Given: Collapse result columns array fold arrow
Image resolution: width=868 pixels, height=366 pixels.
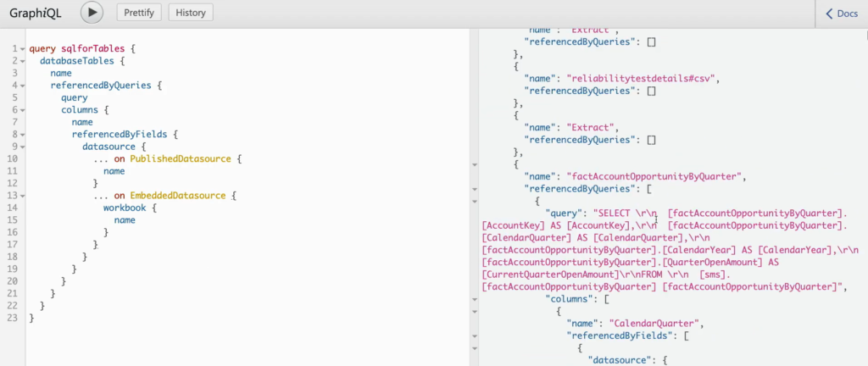Looking at the screenshot, I should pyautogui.click(x=475, y=299).
